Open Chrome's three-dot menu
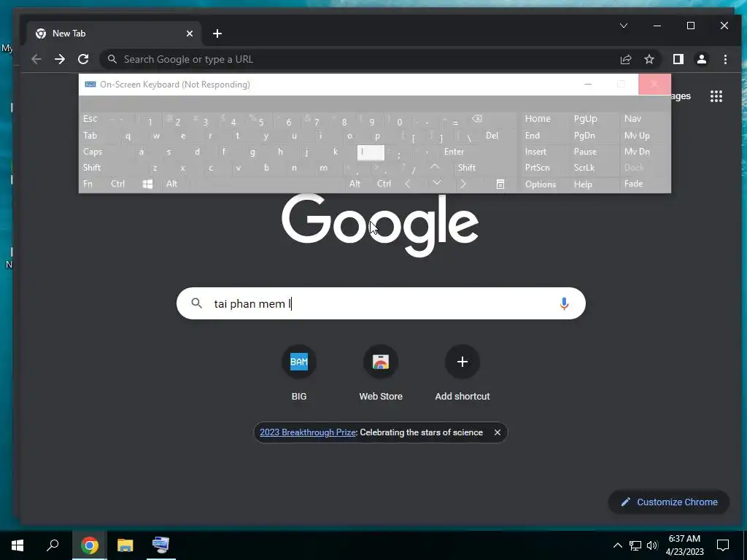Screen dimensions: 747x560 coord(725,59)
